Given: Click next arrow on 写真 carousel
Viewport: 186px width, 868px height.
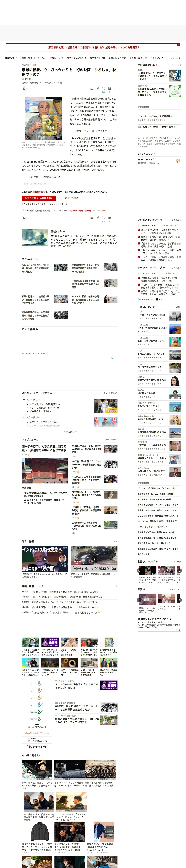Looking at the screenshot, I should (x=180, y=600).
